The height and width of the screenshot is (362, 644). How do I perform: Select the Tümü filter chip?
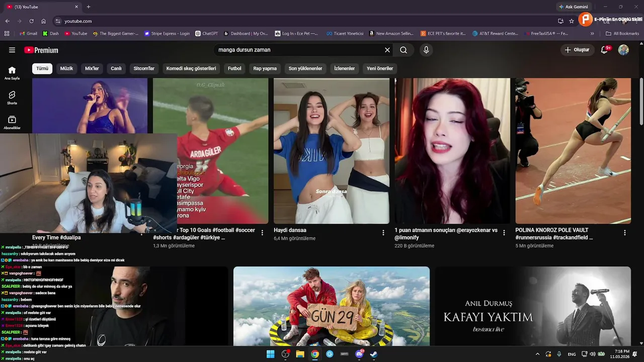[x=42, y=68]
